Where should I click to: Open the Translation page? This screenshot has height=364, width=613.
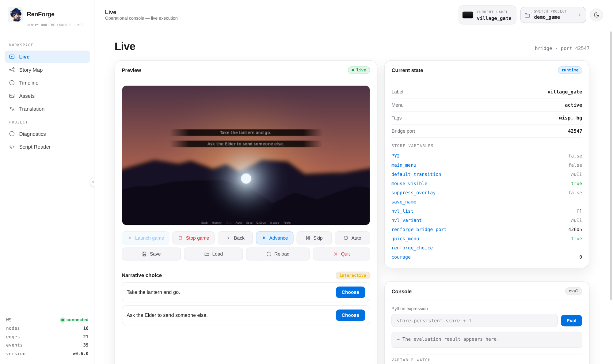point(47,109)
